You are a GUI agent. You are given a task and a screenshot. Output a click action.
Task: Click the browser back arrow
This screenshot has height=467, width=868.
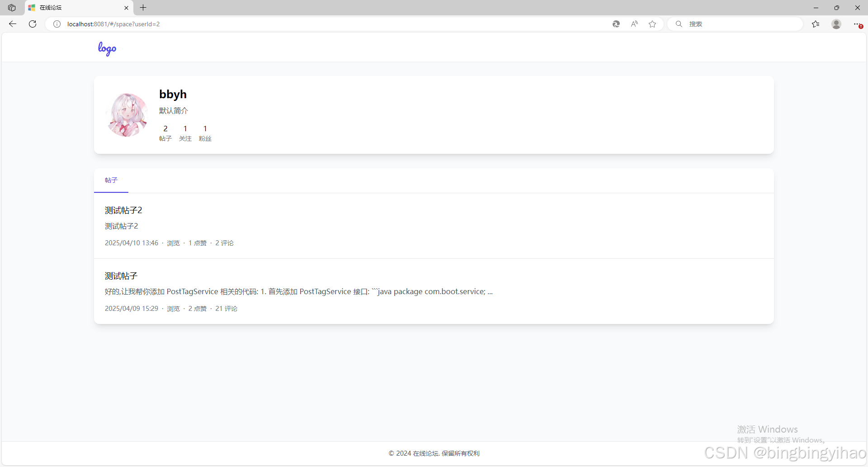(13, 24)
